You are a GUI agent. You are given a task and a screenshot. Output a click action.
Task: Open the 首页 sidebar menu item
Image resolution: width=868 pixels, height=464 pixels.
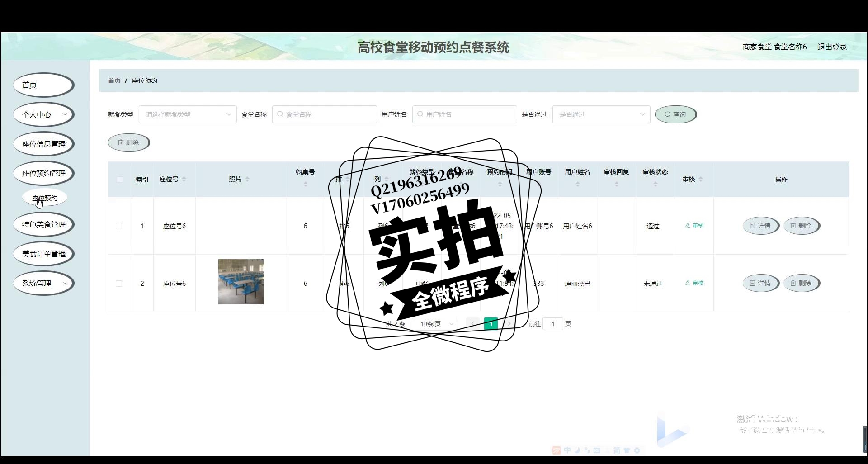point(43,85)
